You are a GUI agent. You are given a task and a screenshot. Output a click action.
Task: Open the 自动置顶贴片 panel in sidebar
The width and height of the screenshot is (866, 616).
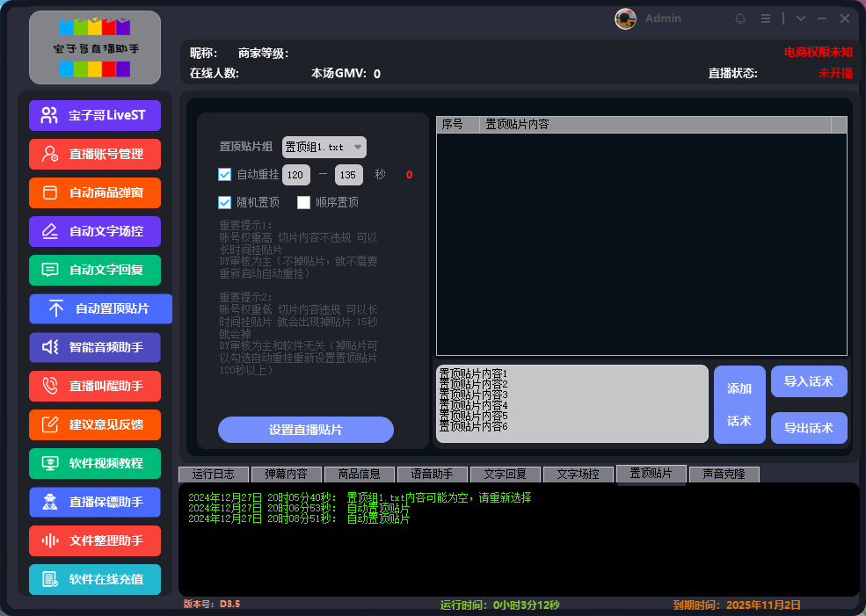click(100, 308)
